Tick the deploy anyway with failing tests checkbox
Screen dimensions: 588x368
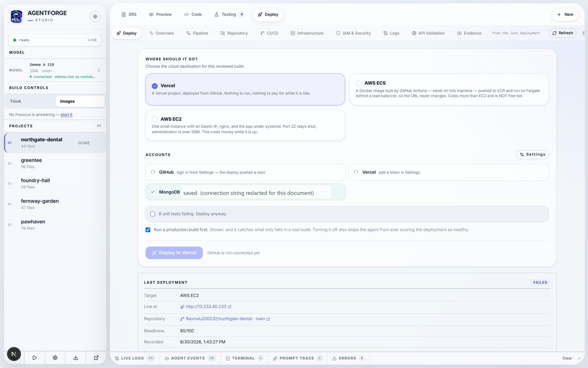[x=153, y=214]
